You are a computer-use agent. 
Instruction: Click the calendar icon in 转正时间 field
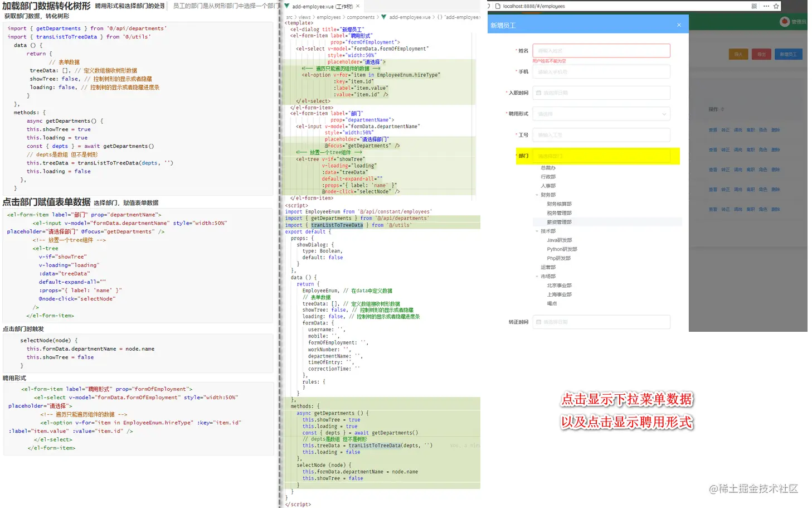(538, 322)
